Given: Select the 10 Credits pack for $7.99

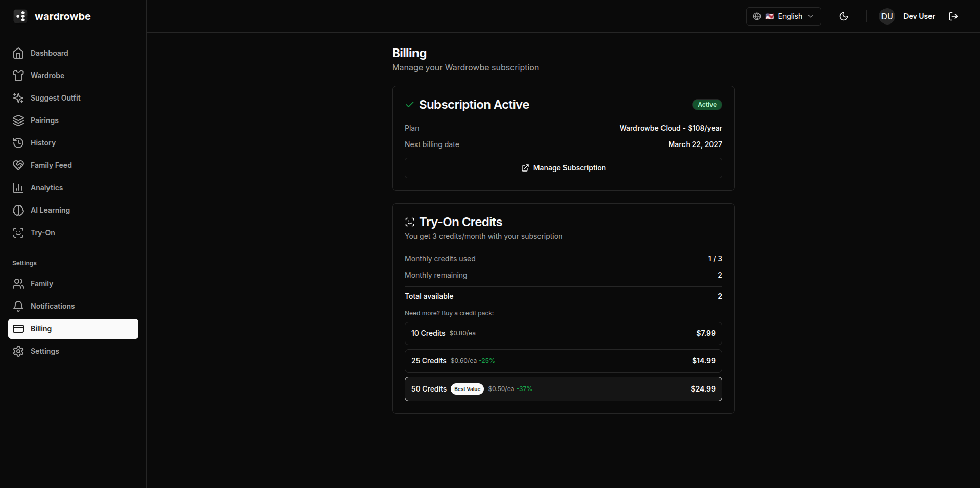Looking at the screenshot, I should [x=563, y=333].
